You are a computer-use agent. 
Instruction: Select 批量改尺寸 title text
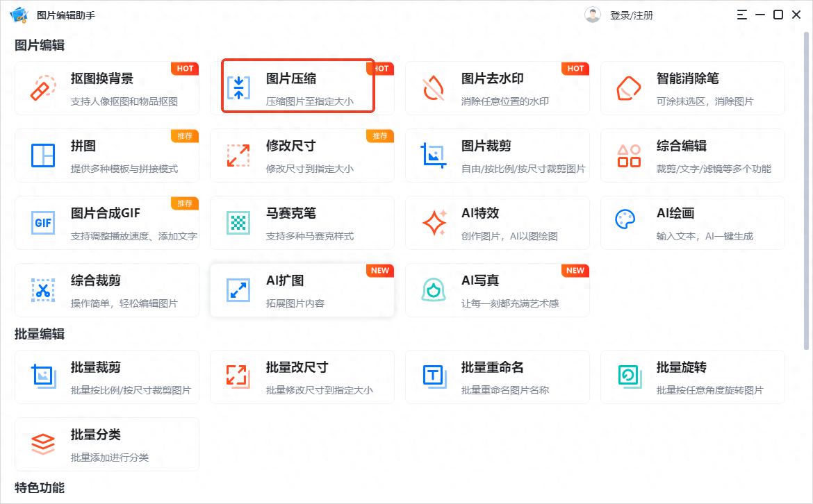pos(297,368)
